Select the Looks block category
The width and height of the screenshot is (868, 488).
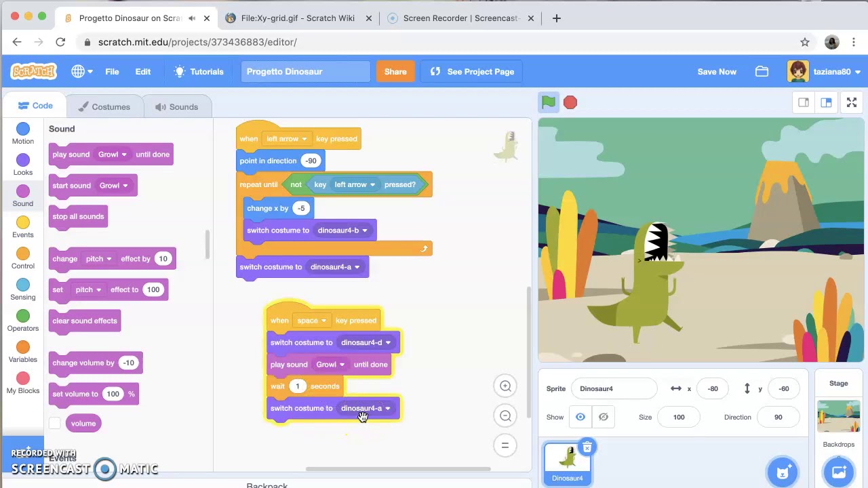pyautogui.click(x=23, y=165)
